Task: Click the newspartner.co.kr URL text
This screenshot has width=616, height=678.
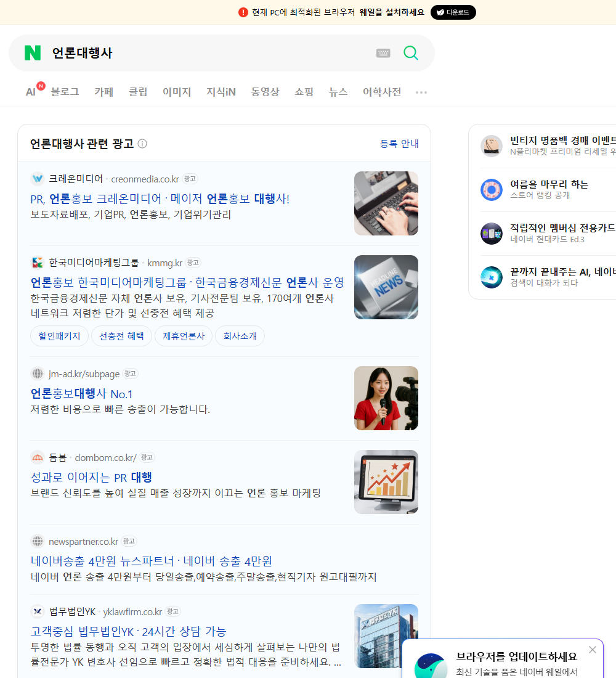Action: [x=83, y=541]
